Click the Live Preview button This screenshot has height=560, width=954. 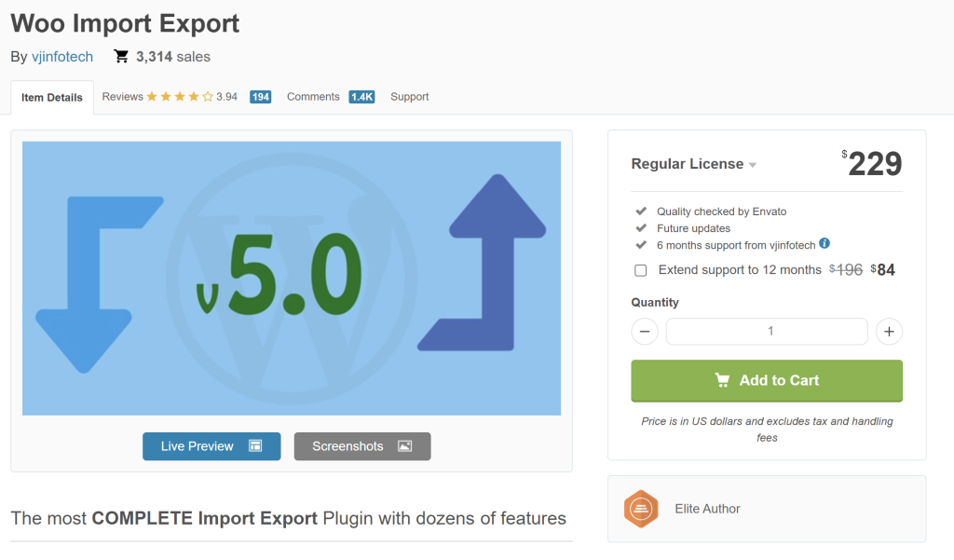(211, 446)
